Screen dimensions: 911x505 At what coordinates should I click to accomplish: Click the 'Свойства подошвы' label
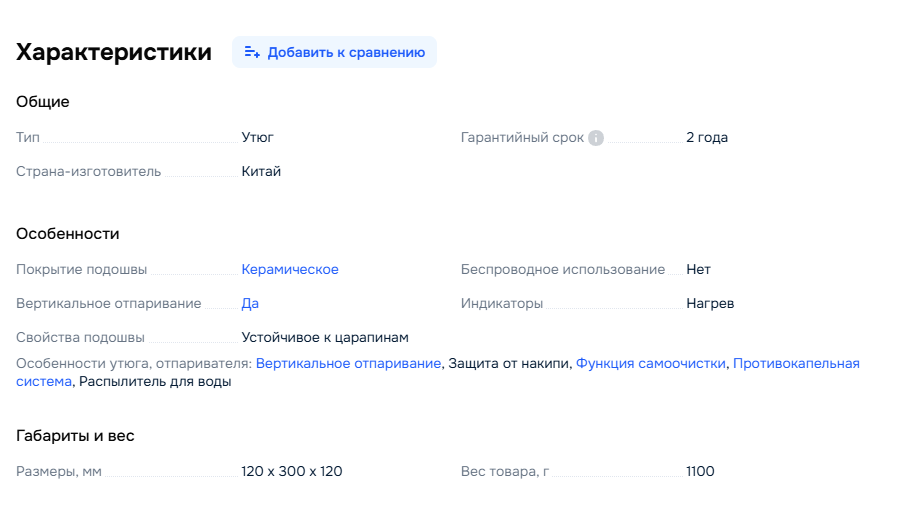(80, 338)
